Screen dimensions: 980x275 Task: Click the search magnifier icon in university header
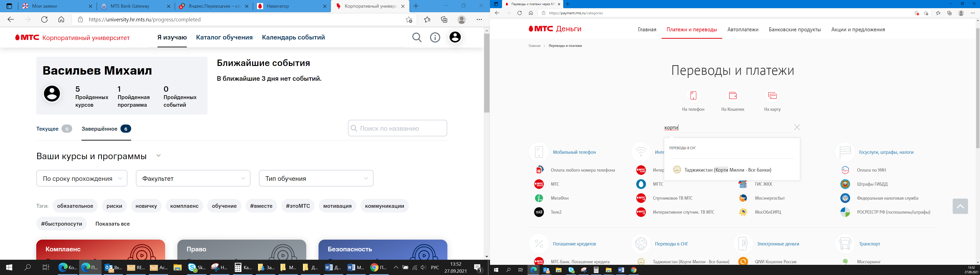[x=417, y=37]
